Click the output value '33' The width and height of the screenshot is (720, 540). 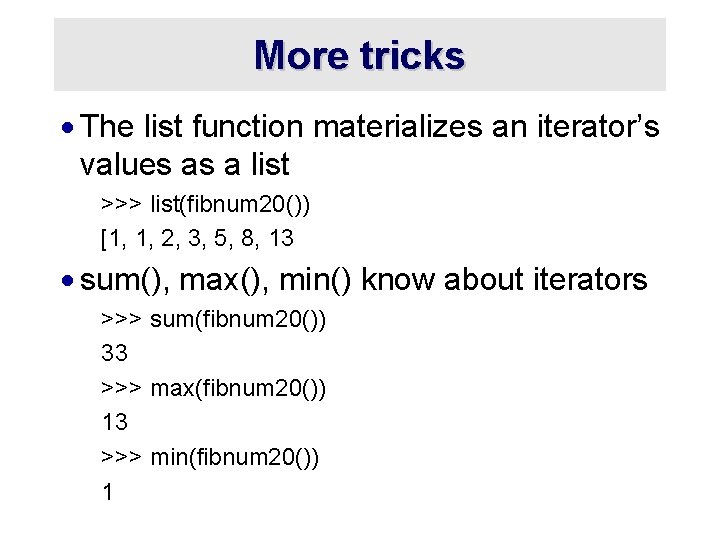[114, 353]
